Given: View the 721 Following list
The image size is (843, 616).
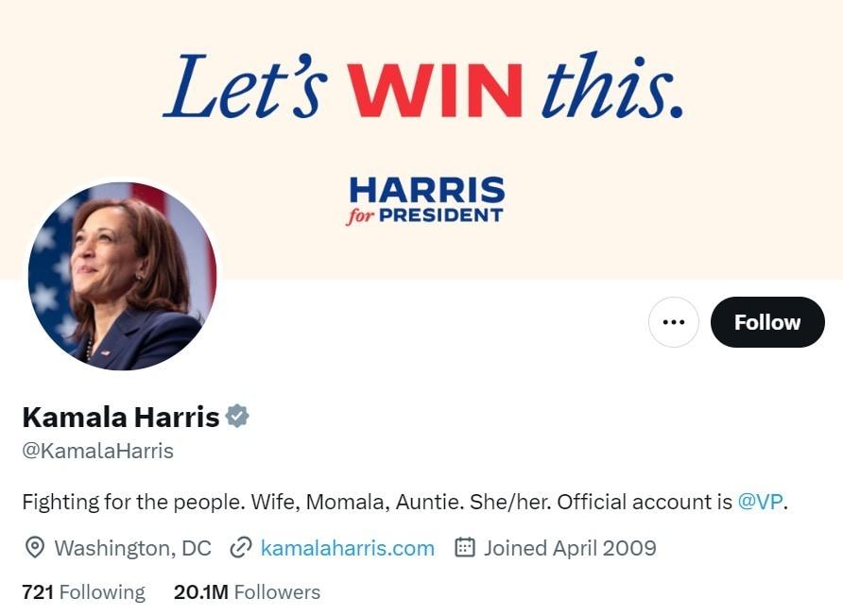Looking at the screenshot, I should click(83, 591).
